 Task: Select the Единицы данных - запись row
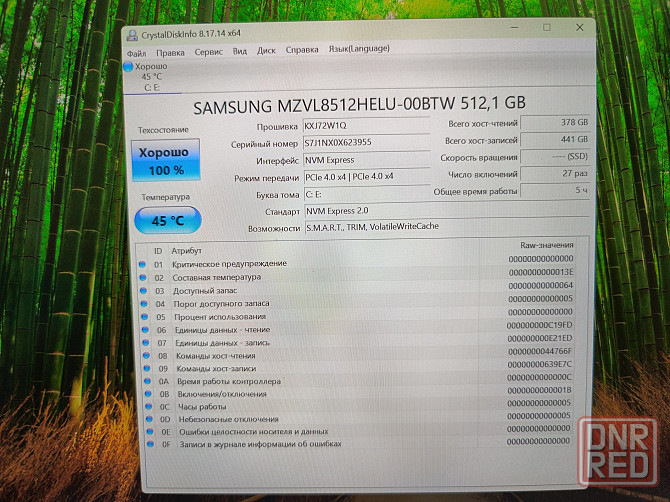coord(359,341)
